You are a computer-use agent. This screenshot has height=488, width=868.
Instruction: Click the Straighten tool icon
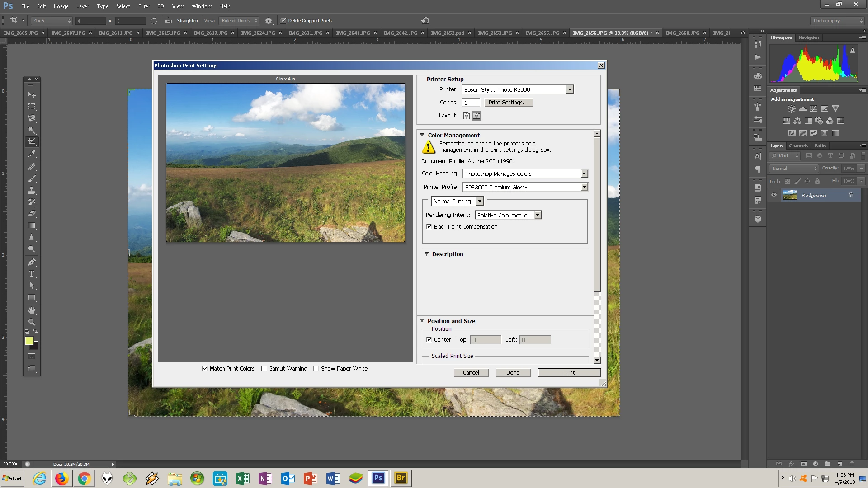point(169,21)
